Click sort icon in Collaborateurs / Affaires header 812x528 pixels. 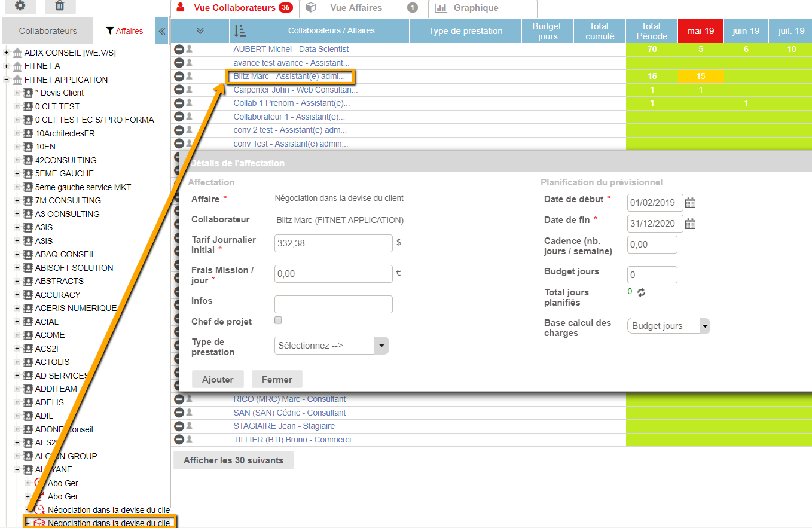click(240, 31)
